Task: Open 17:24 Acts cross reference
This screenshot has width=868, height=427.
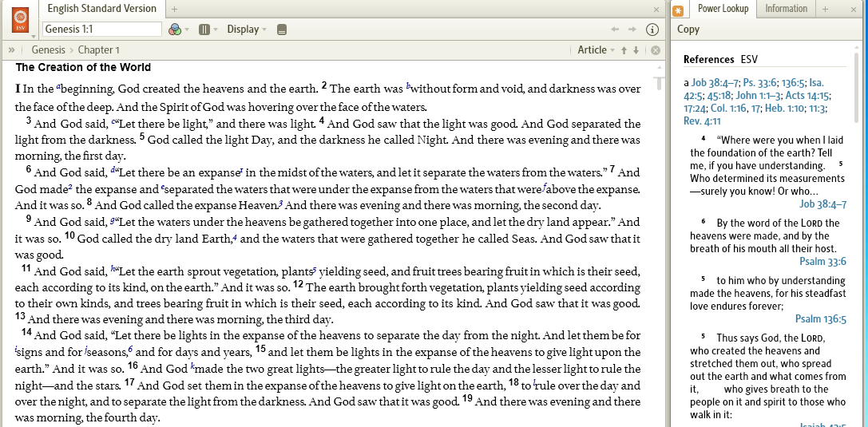Action: click(695, 109)
